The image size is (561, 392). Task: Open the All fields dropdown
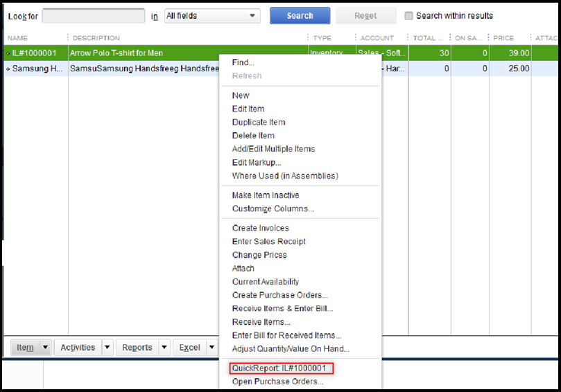212,16
